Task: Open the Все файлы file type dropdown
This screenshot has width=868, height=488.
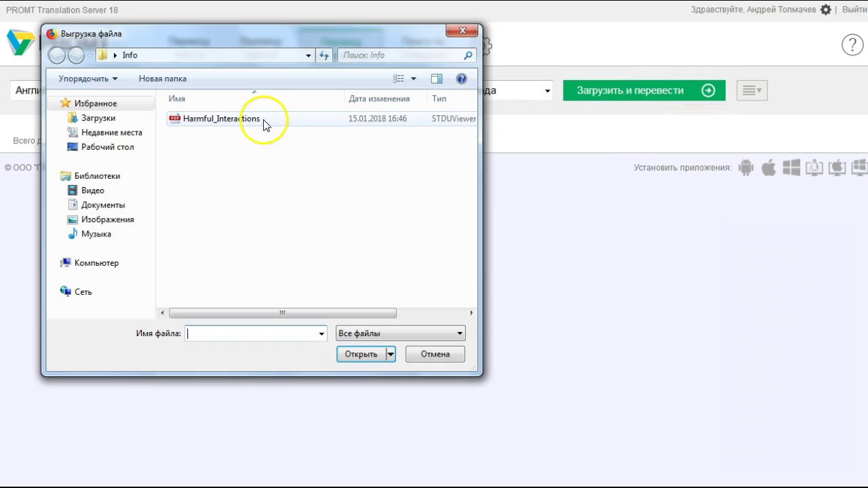Action: 460,333
